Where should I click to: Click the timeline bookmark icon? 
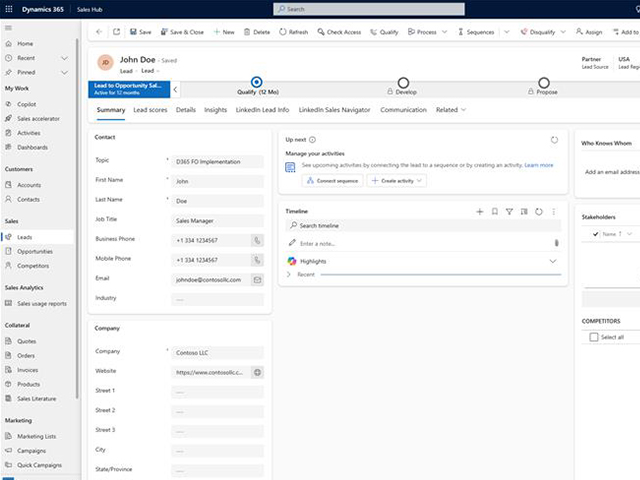(x=494, y=212)
